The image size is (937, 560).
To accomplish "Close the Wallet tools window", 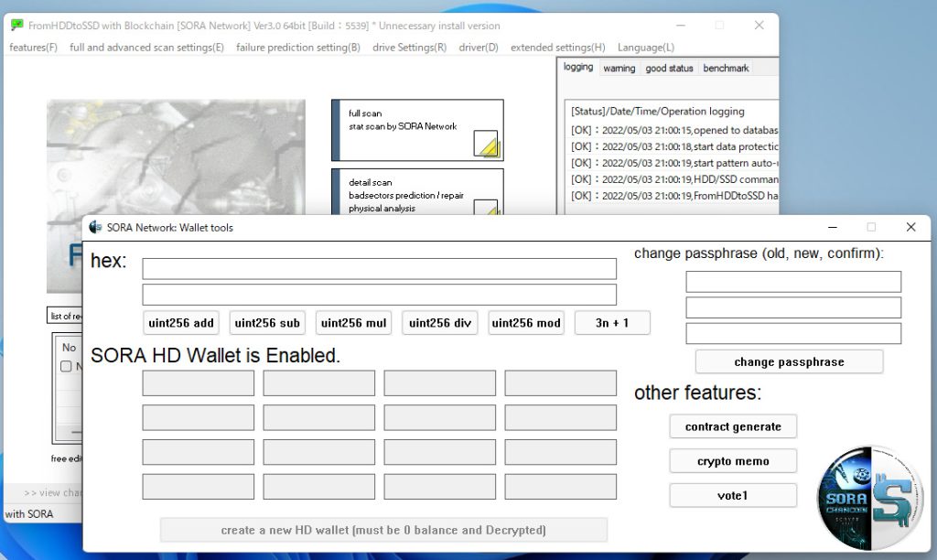I will click(910, 227).
